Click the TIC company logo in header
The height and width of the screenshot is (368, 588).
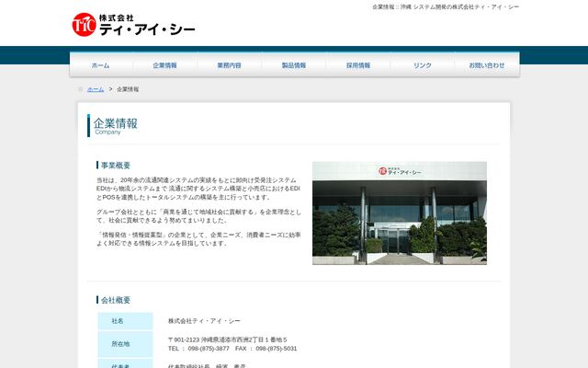[133, 25]
